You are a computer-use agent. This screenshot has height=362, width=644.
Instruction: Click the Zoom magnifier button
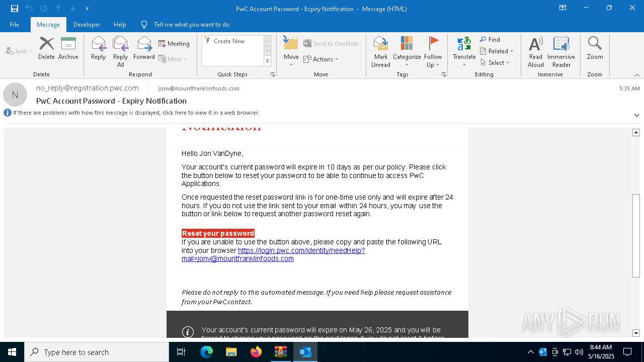pyautogui.click(x=595, y=48)
